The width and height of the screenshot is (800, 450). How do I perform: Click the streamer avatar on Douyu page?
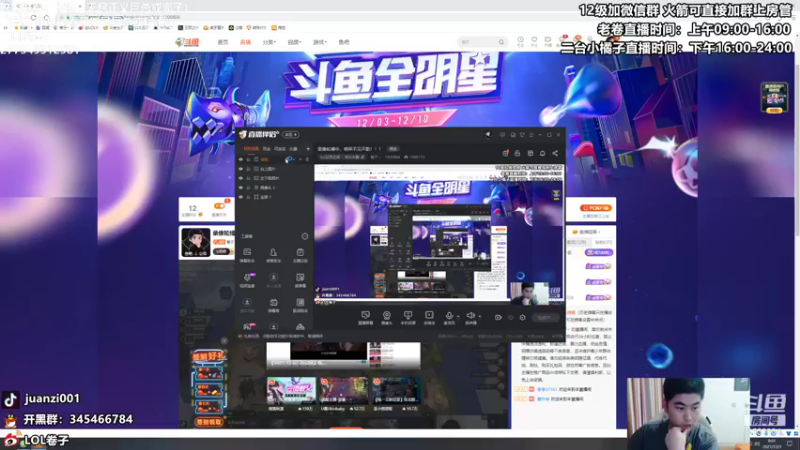(x=196, y=242)
